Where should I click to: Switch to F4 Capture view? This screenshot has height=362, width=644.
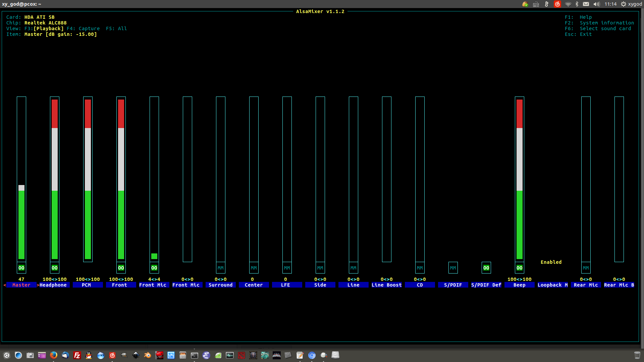[x=83, y=28]
